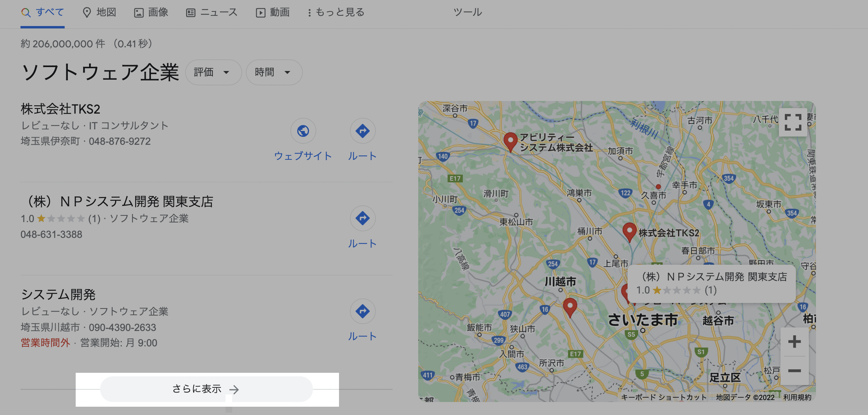The height and width of the screenshot is (415, 868).
Task: Click the ルート link under 株式会社TKS2
Action: click(362, 156)
